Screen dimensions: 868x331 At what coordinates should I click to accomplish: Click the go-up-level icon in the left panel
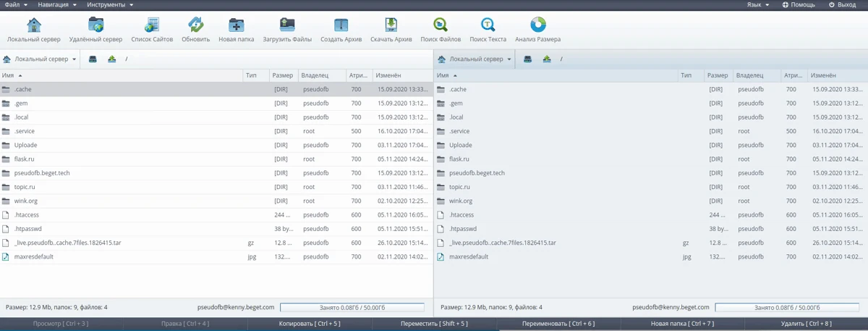(x=111, y=59)
